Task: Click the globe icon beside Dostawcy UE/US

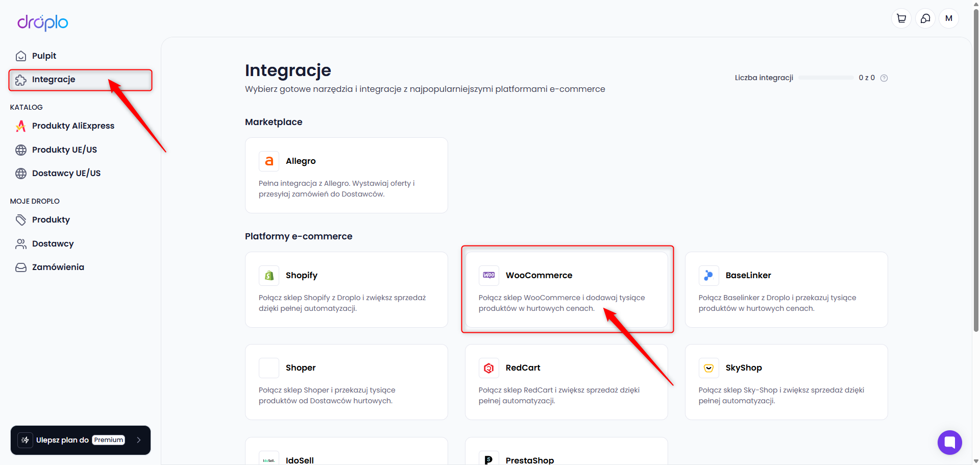Action: pos(21,174)
